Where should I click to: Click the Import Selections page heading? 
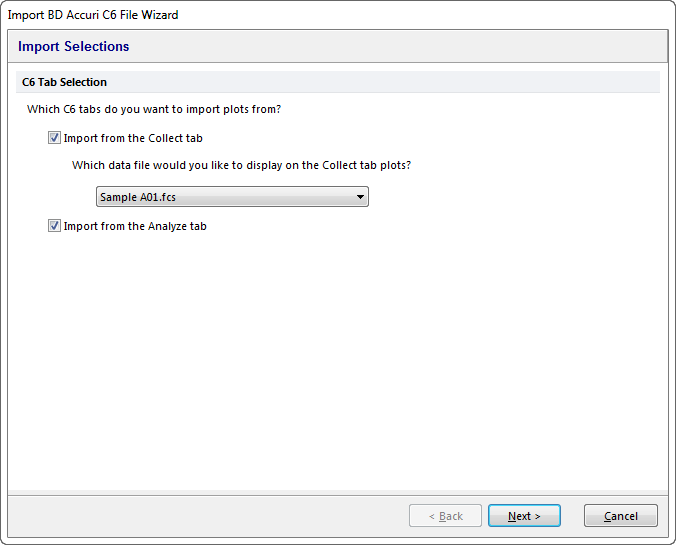[x=74, y=46]
